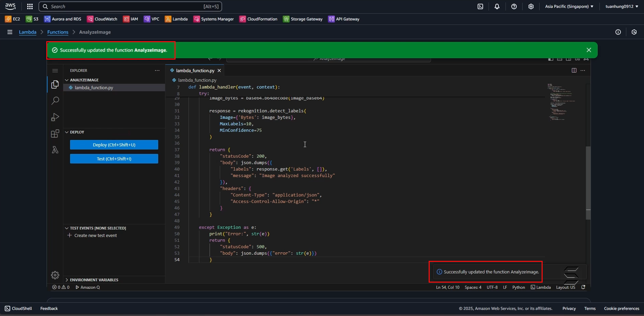Viewport: 644px width, 316px height.
Task: Close the lambda_function.py tab
Action: [x=219, y=70]
